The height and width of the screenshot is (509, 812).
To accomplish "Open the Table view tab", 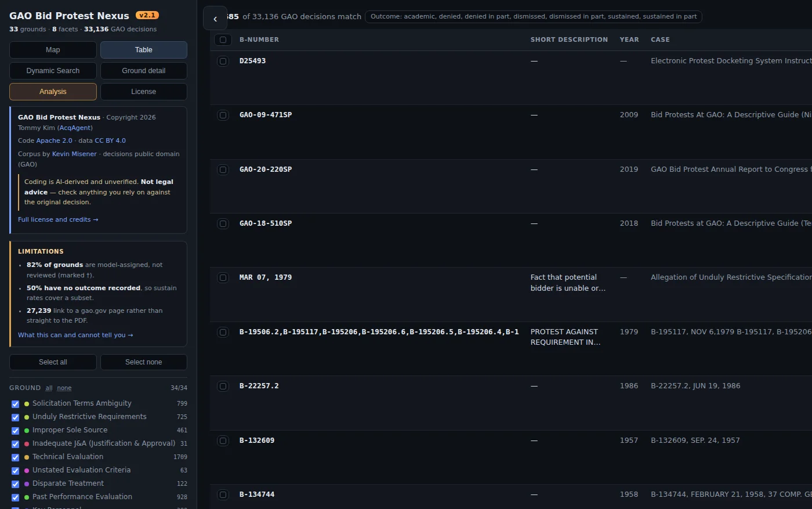I will 144,50.
